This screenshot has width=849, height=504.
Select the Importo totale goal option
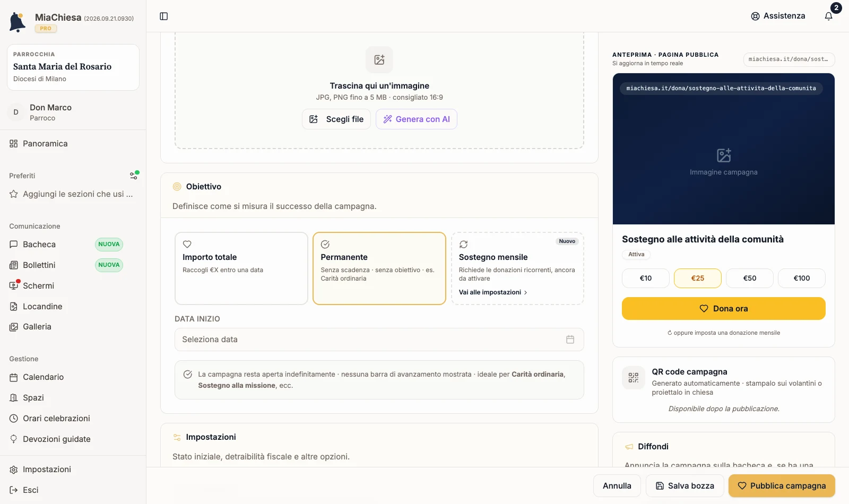coord(241,268)
